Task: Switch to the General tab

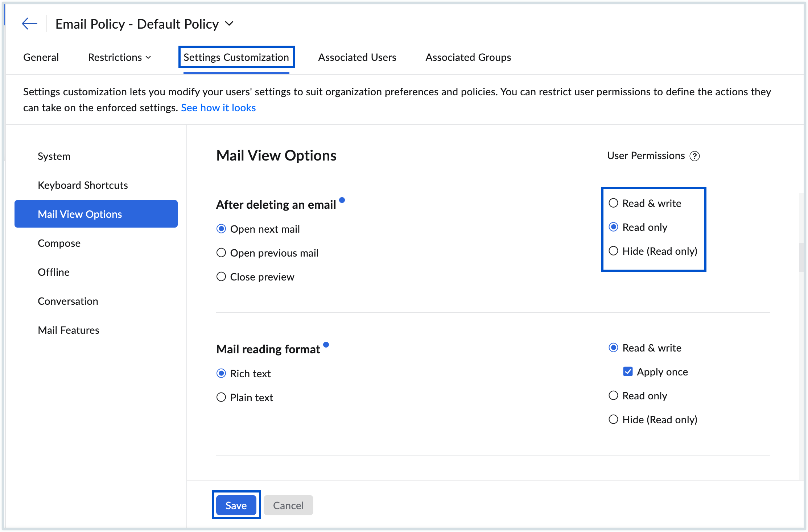Action: coord(41,57)
